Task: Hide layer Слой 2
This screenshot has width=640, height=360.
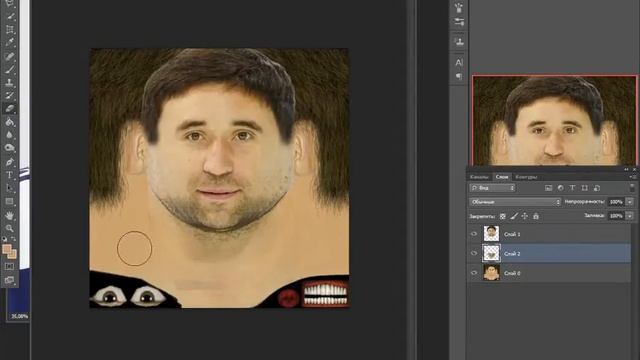Action: [x=474, y=253]
